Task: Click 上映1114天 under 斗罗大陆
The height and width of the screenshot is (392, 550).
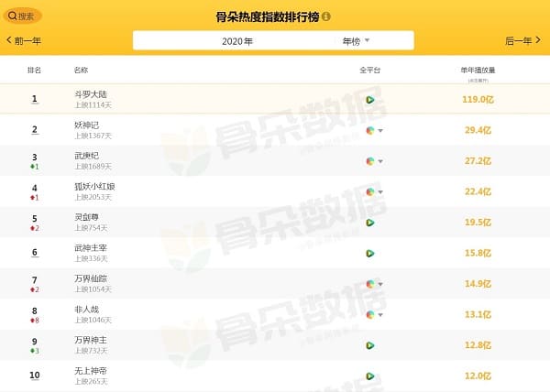Action: point(93,105)
